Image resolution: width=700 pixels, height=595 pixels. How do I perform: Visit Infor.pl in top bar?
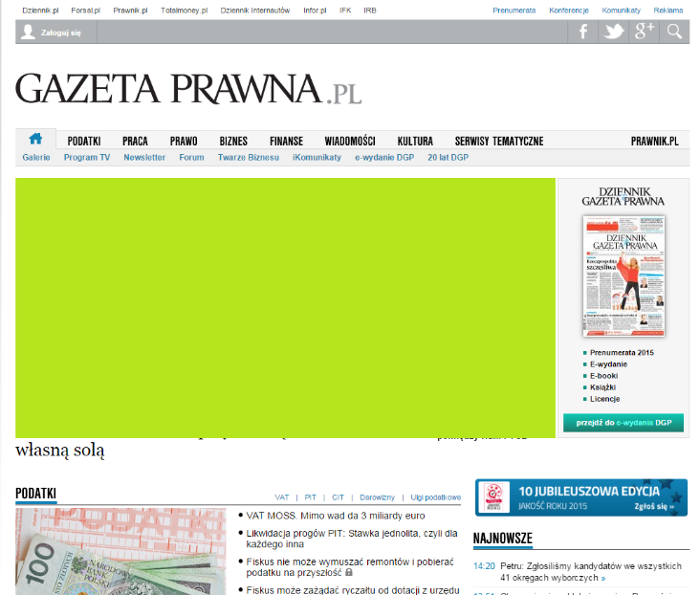point(315,11)
